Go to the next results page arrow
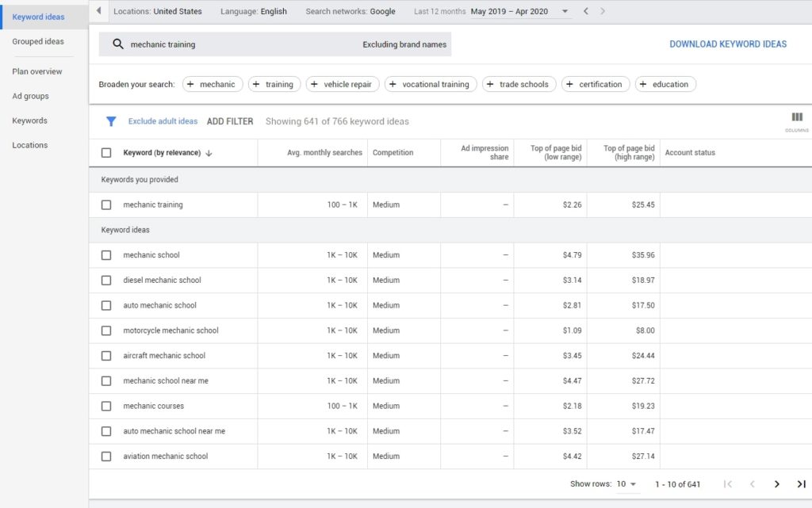The width and height of the screenshot is (812, 508). tap(777, 483)
